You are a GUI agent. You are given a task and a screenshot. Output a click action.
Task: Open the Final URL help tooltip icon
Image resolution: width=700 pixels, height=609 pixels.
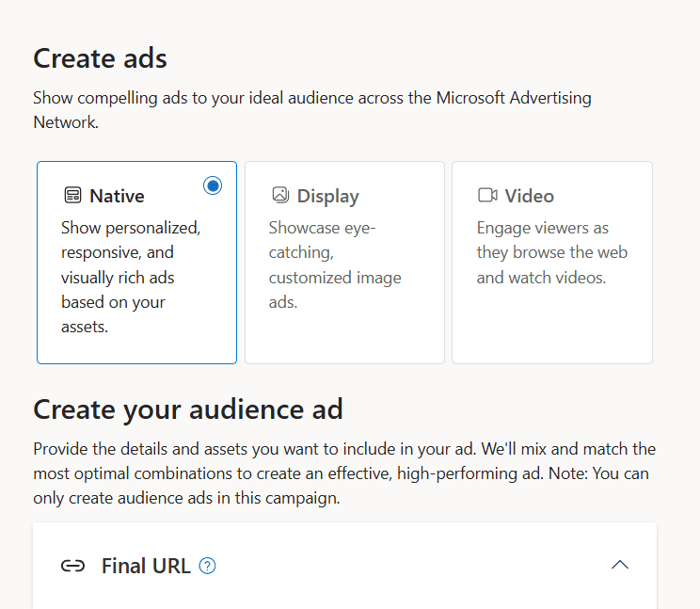point(207,566)
